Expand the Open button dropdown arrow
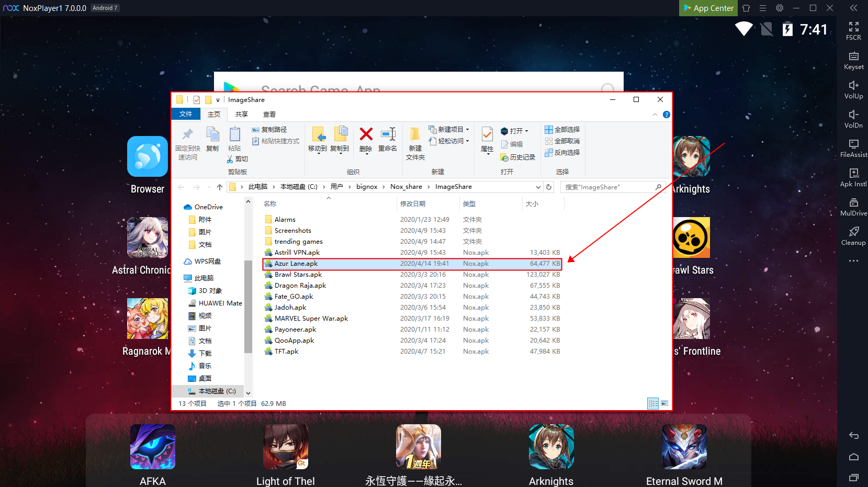 (x=526, y=131)
